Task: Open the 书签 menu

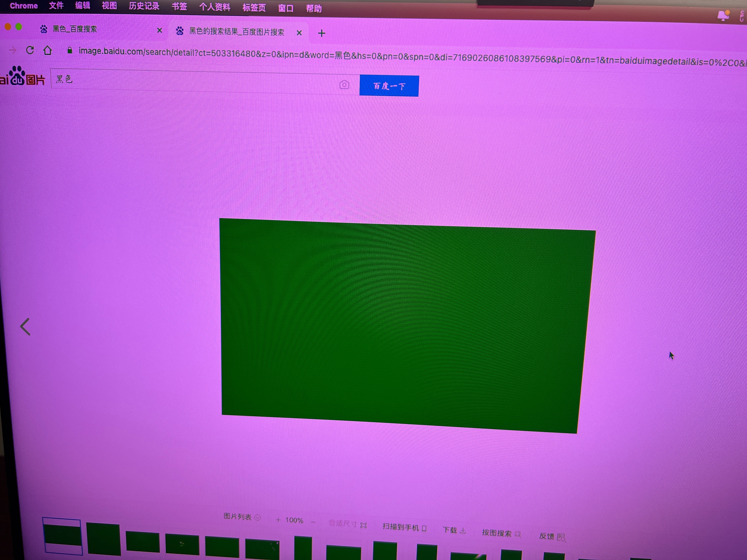Action: (x=179, y=6)
